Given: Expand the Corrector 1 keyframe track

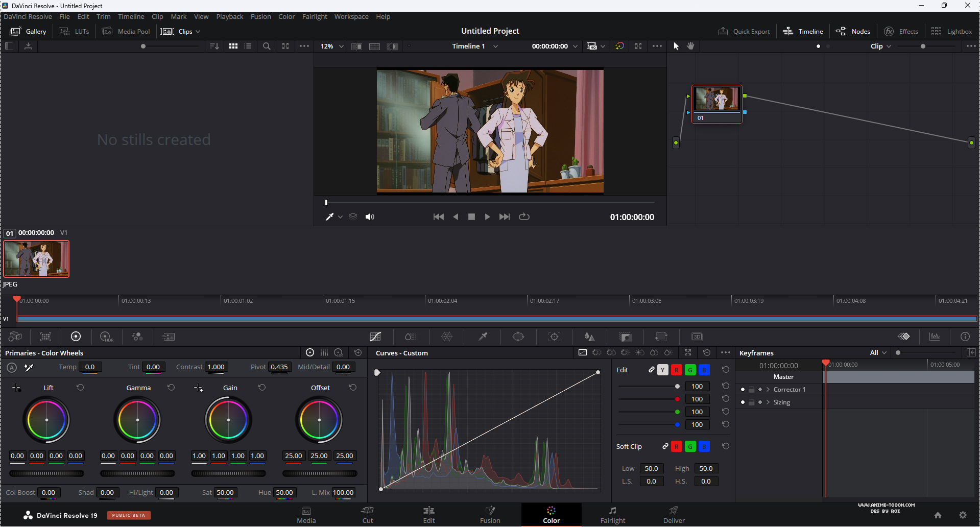Looking at the screenshot, I should pos(768,389).
